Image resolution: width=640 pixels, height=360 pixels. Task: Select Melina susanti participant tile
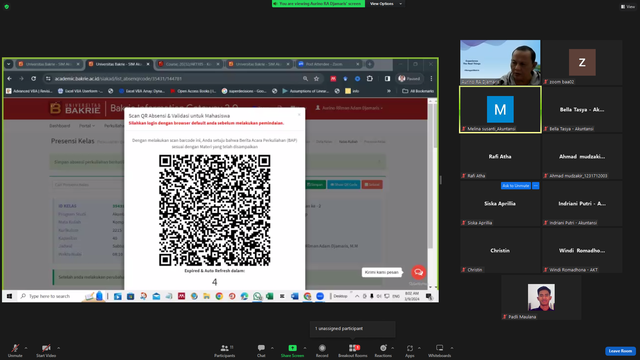click(500, 109)
